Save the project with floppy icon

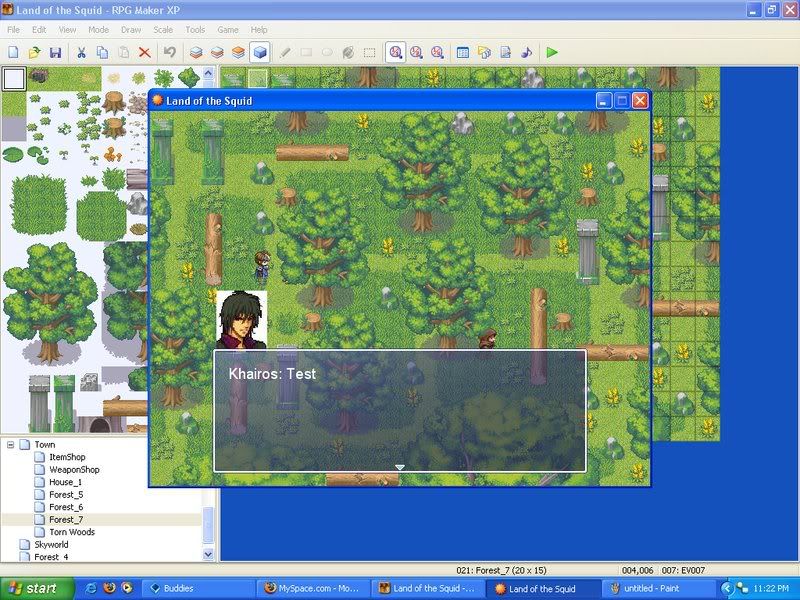[56, 52]
